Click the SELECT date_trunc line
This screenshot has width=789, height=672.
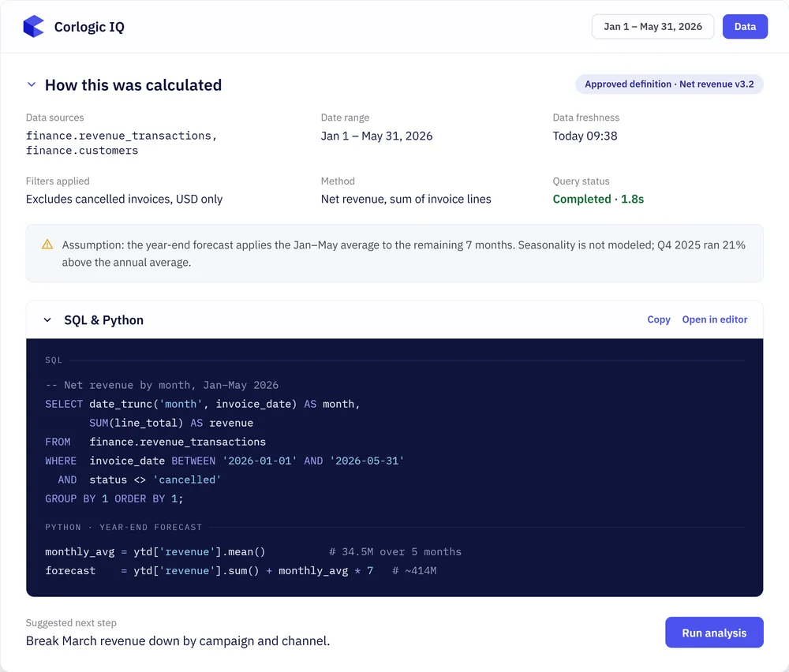click(203, 404)
